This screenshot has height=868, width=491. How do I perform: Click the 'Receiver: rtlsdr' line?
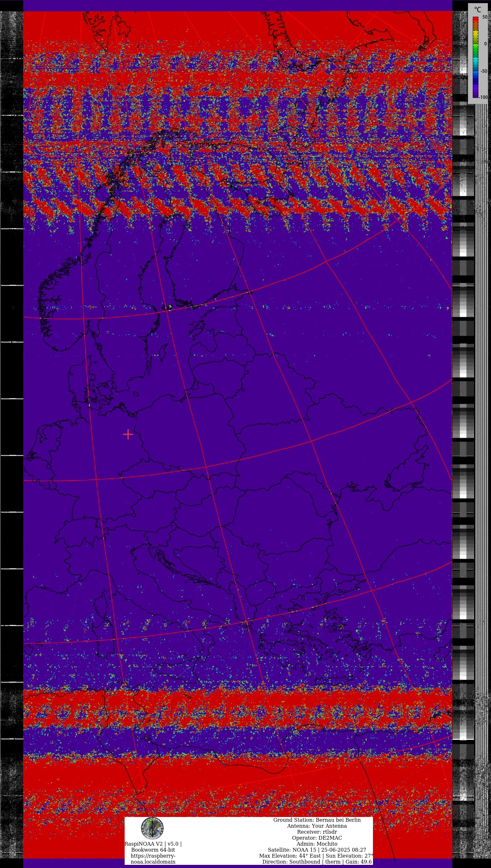click(x=317, y=832)
